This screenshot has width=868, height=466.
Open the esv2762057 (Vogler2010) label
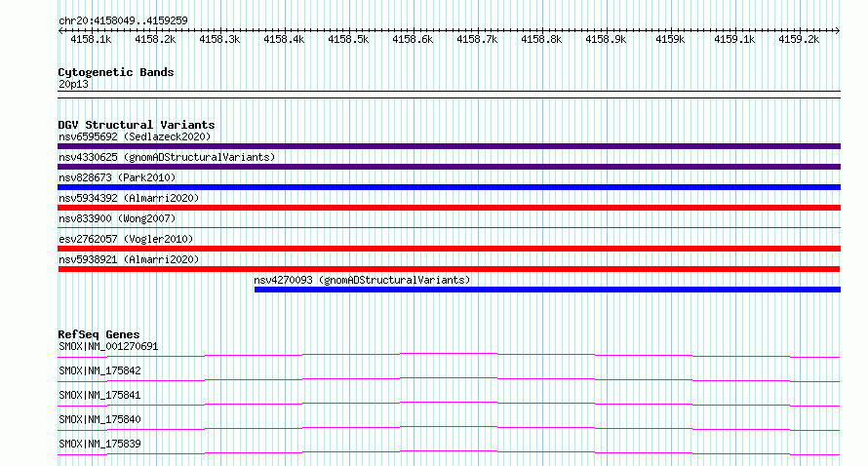(x=126, y=239)
